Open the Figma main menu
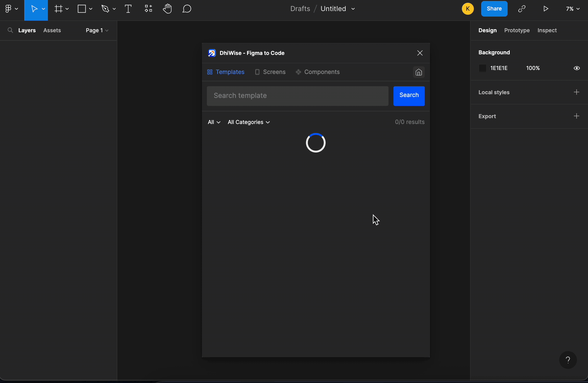Screen dimensions: 588x383 [11, 9]
